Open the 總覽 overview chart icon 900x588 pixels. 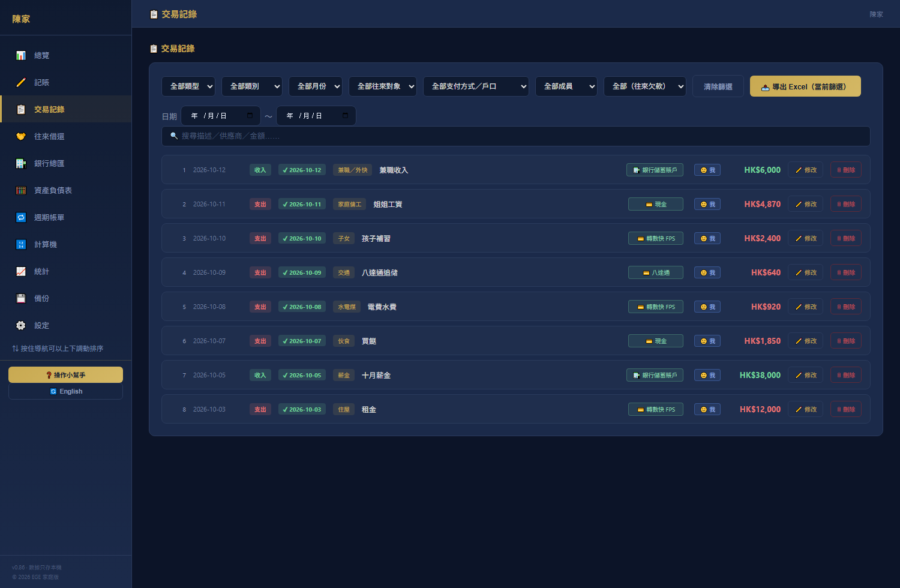click(21, 55)
